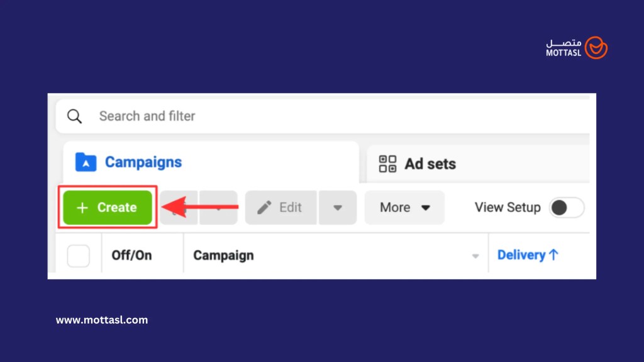Open the More dropdown menu
This screenshot has width=644, height=362.
click(404, 207)
